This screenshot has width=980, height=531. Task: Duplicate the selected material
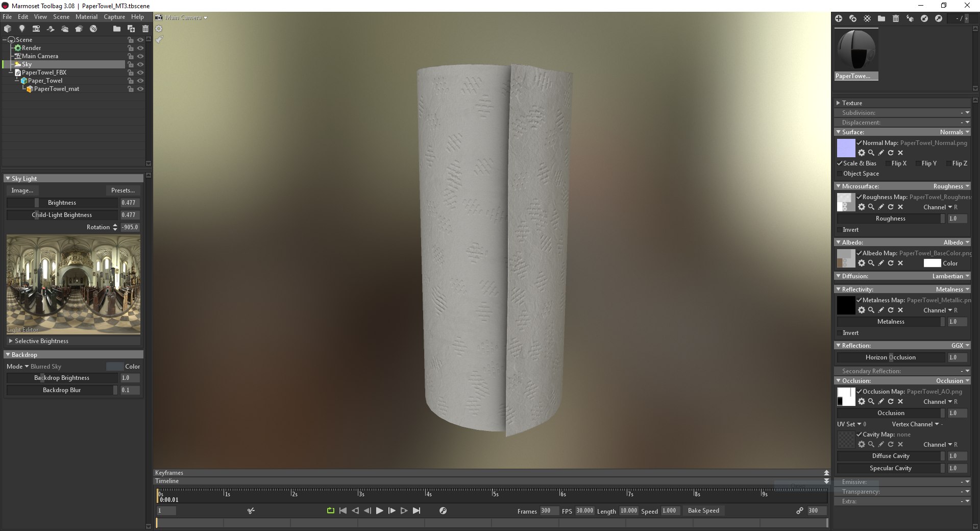pyautogui.click(x=853, y=18)
